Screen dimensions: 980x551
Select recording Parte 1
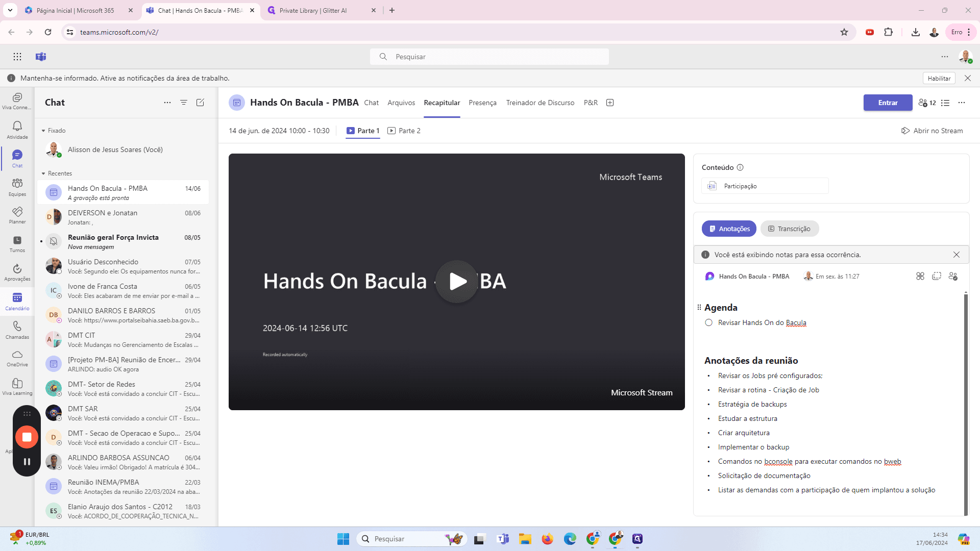coord(363,131)
